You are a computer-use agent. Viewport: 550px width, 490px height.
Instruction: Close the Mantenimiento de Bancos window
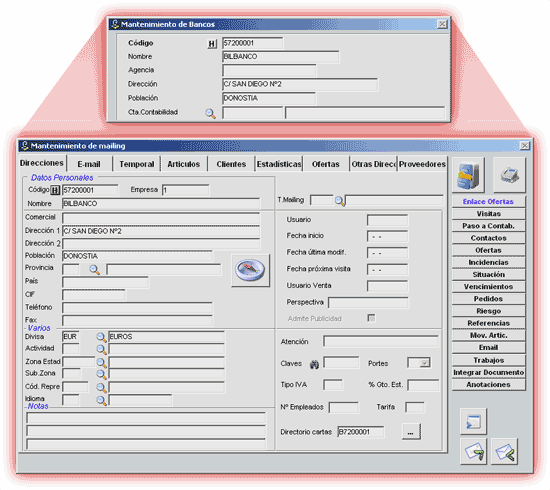pyautogui.click(x=442, y=24)
